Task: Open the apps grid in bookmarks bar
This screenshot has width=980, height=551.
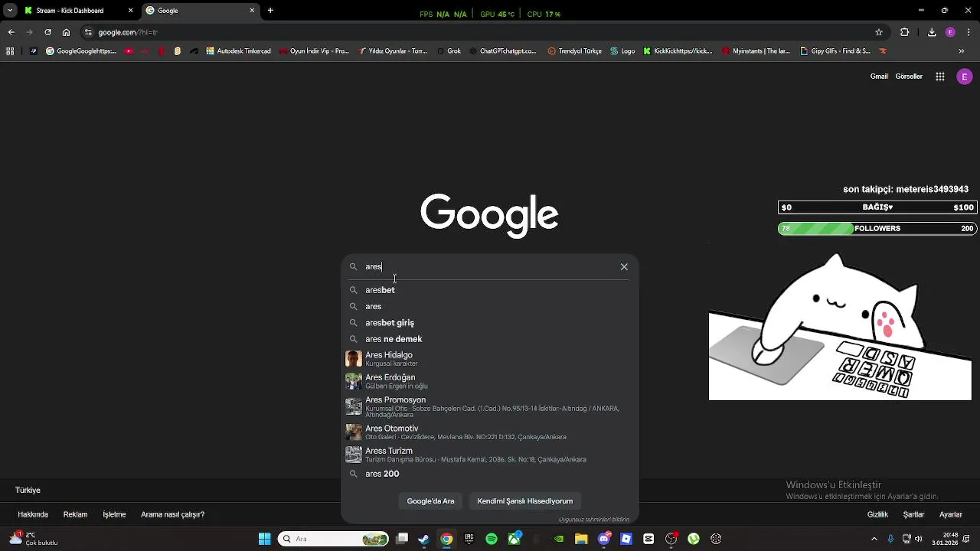Action: coord(10,51)
